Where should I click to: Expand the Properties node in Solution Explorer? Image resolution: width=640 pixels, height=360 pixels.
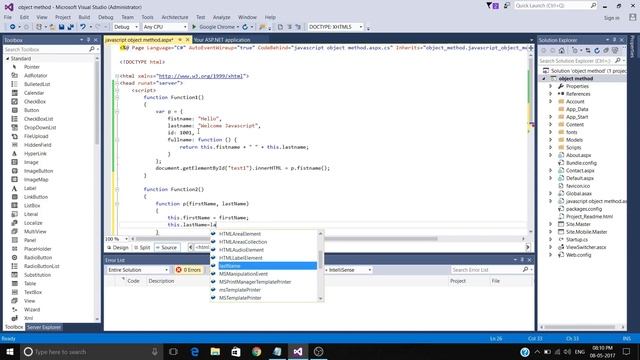click(550, 86)
